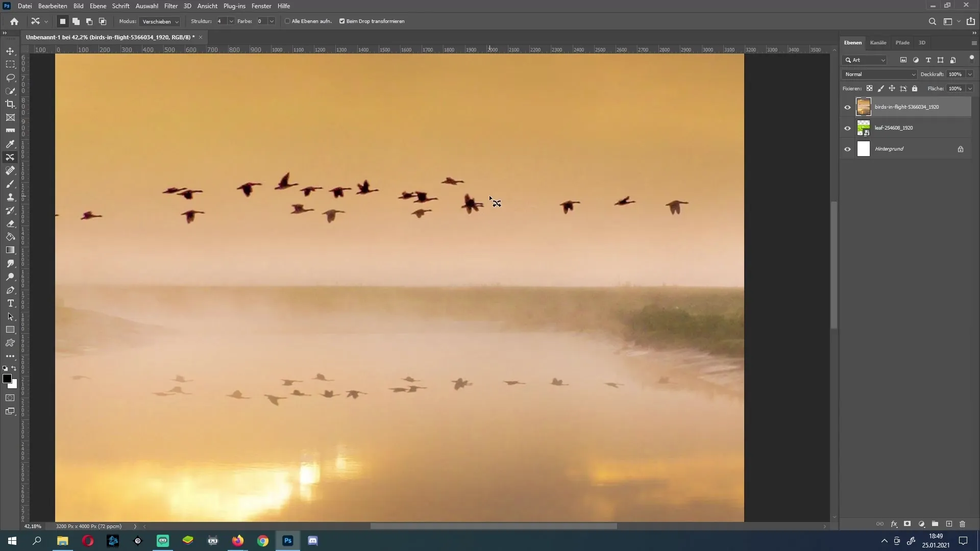Screen dimensions: 980x551
Task: Open the Ebene menu
Action: [97, 6]
